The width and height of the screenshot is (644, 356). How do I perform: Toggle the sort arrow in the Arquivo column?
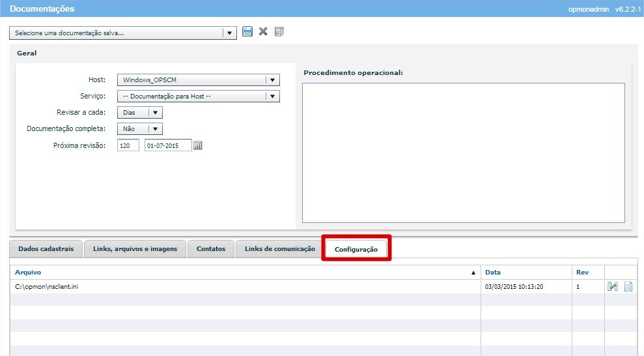pos(473,273)
